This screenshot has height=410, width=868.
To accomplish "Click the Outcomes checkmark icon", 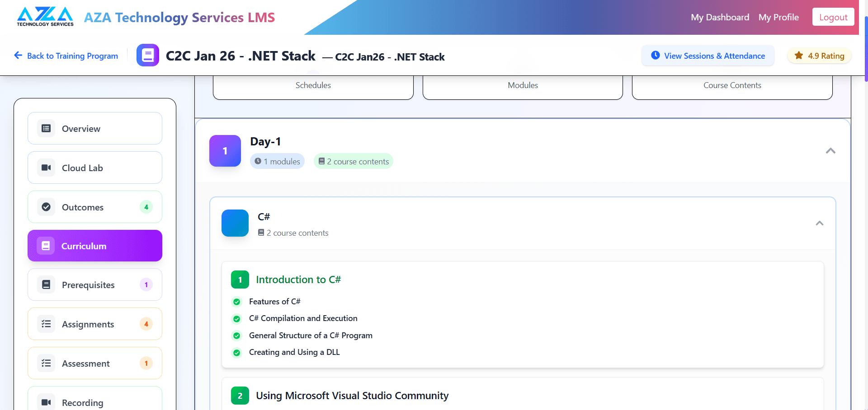I will [46, 207].
